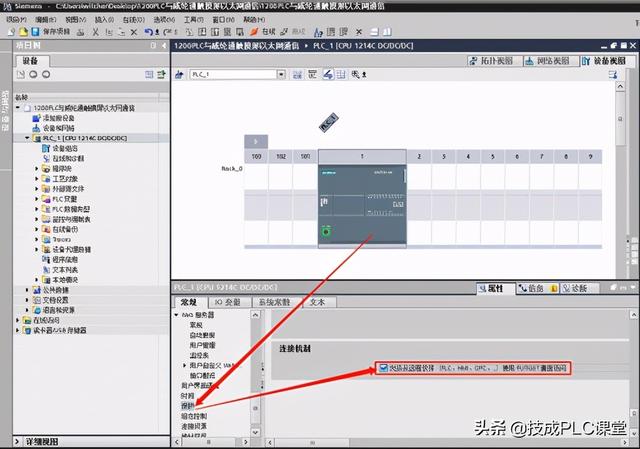Click the Delete X icon beside the paste icon
This screenshot has width=640, height=449.
coord(133,32)
